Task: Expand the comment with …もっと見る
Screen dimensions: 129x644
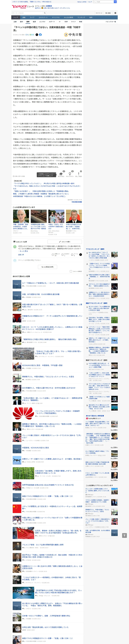Action: [23, 251]
